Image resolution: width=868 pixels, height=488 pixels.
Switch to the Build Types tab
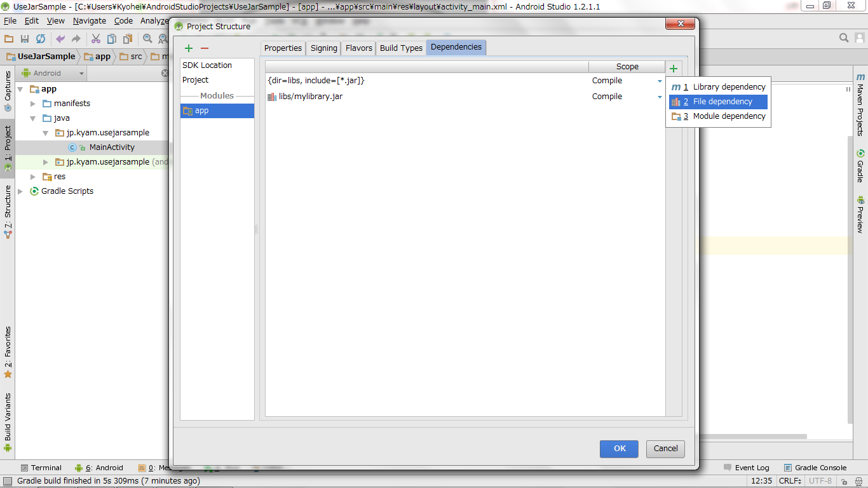(401, 48)
